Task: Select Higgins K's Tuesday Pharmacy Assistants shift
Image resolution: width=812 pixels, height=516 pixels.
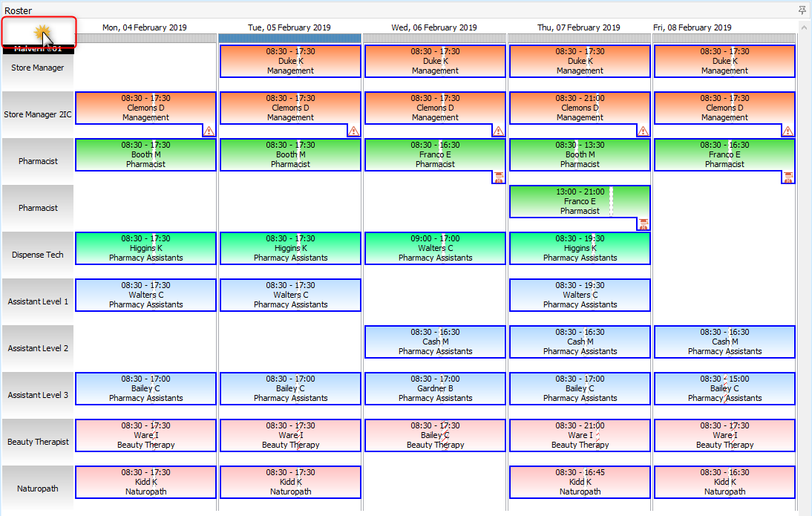Action: click(290, 248)
